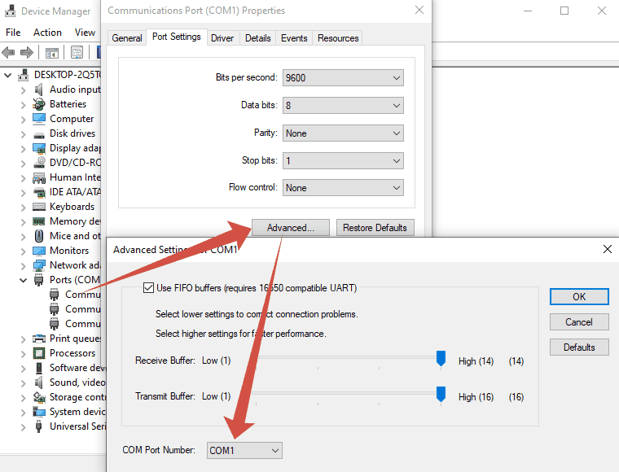Click the Receive Buffer slider handle
Screen dimensions: 619x472
(x=441, y=359)
